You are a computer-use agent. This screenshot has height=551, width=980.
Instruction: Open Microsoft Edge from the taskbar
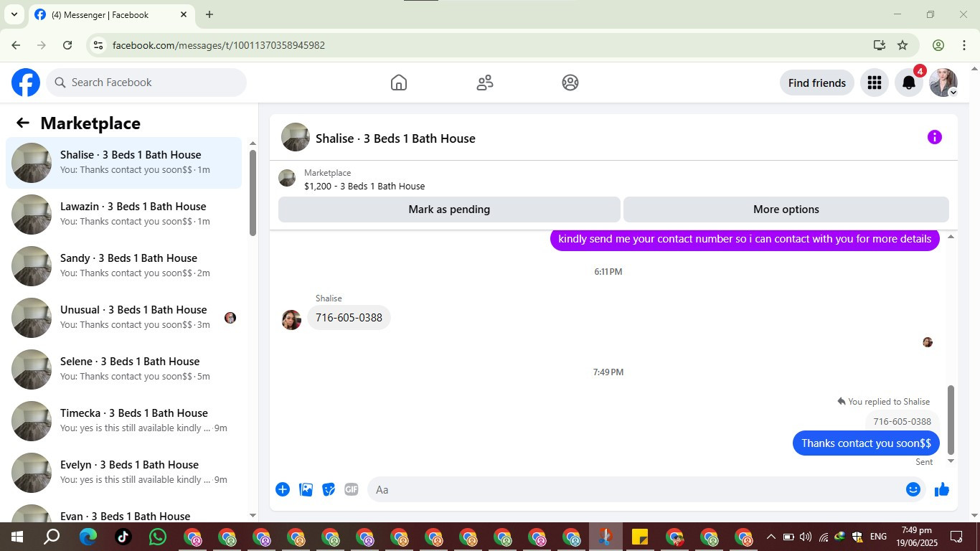(88, 537)
